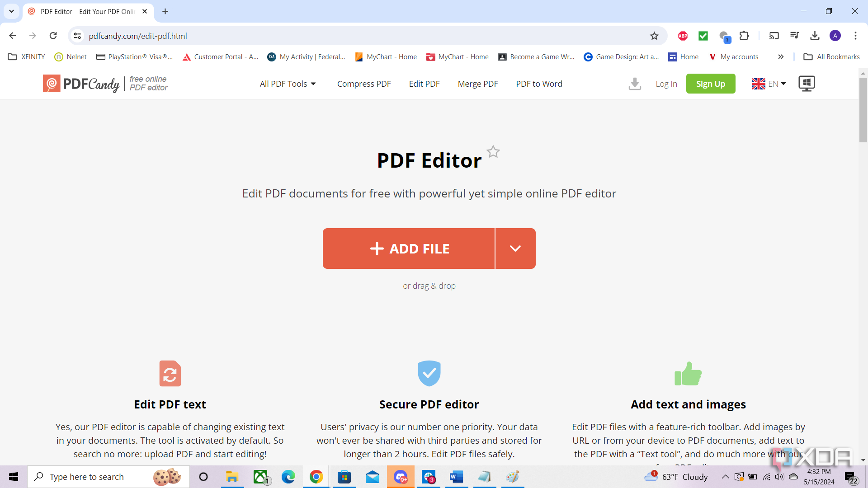Click the volume icon in system tray

pos(779,477)
